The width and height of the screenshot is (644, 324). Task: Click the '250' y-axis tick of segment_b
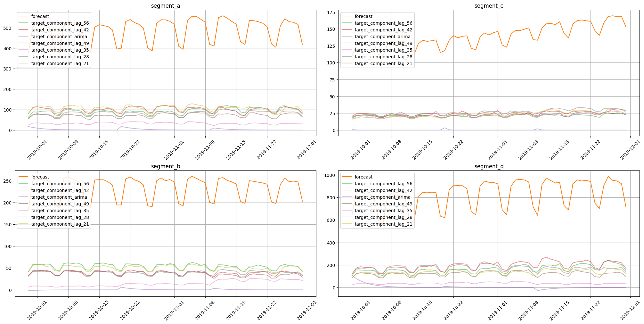point(7,181)
